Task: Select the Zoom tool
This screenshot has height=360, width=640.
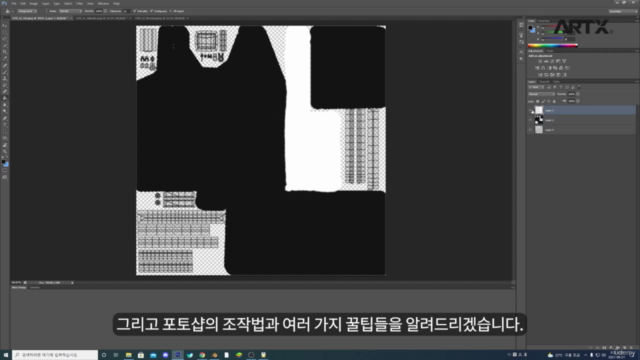Action: 5,151
